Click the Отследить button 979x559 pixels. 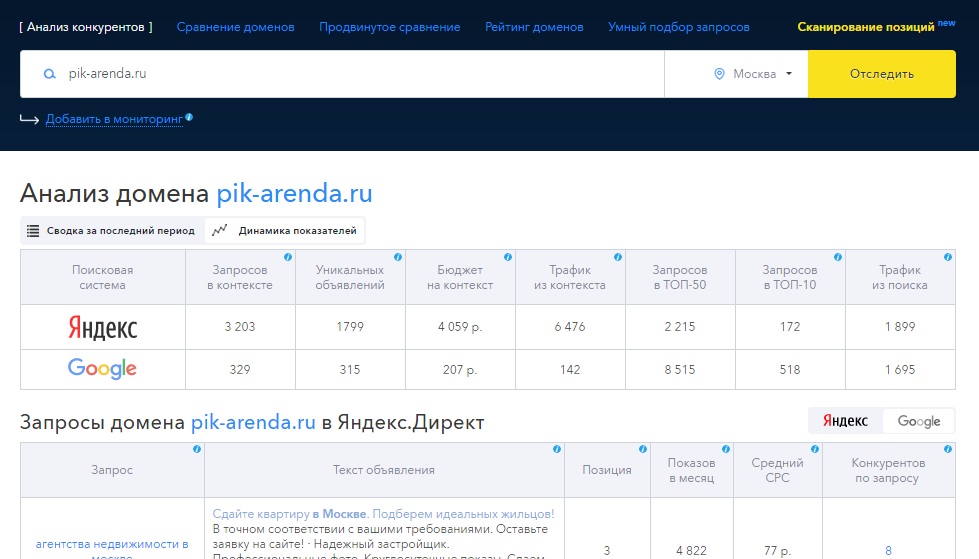click(882, 74)
